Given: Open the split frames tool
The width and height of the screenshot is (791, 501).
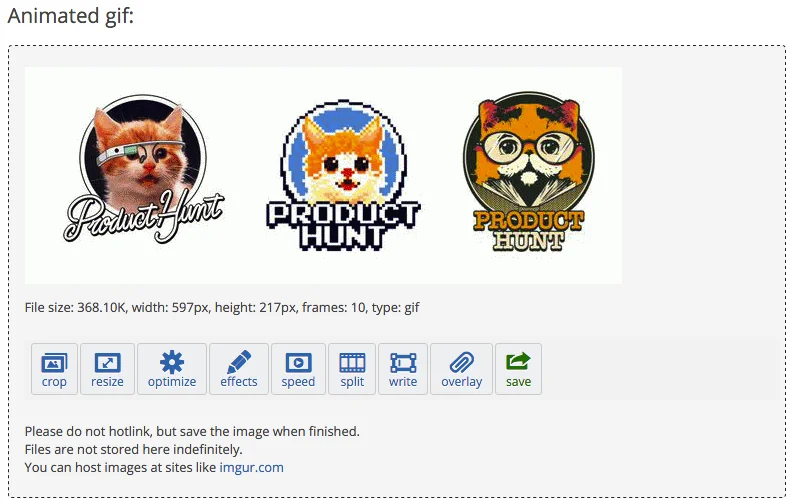Looking at the screenshot, I should point(352,369).
